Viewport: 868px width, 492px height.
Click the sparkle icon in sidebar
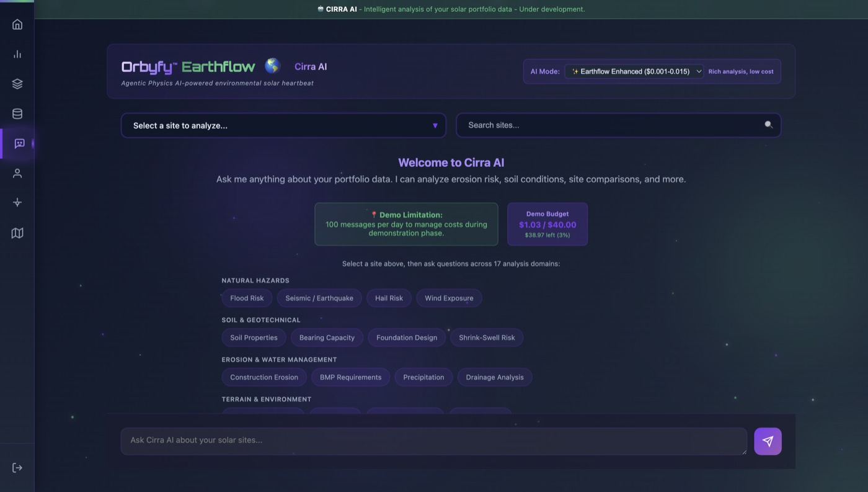17,202
